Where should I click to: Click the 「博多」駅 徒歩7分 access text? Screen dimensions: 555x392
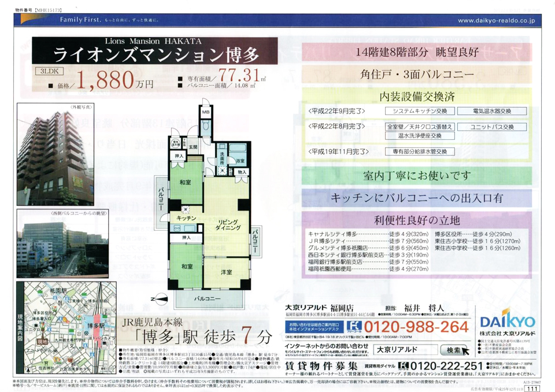pyautogui.click(x=202, y=336)
